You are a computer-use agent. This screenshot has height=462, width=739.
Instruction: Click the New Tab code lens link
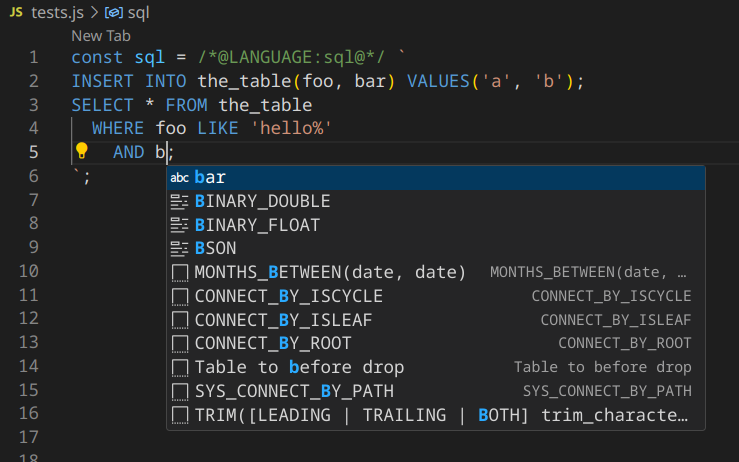pos(101,35)
